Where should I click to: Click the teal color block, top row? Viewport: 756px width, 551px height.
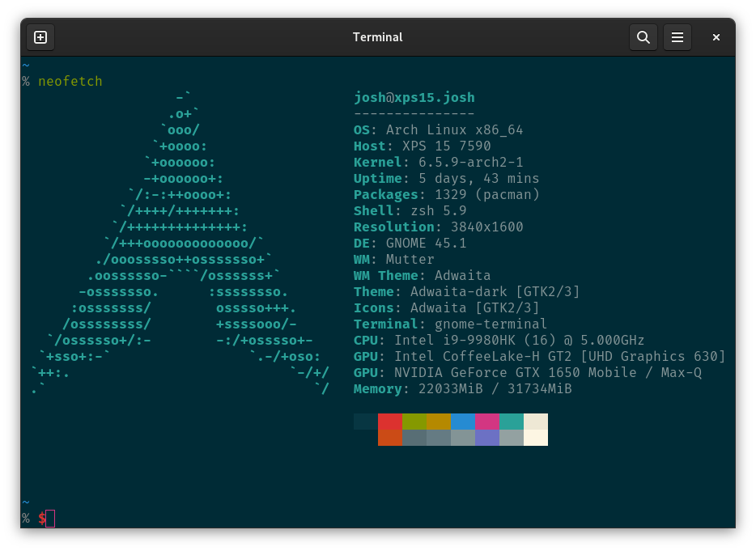point(512,422)
